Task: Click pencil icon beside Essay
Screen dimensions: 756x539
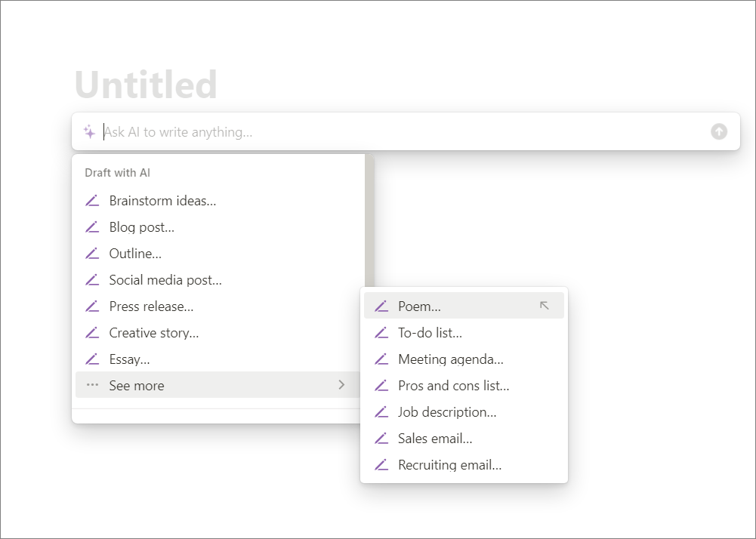Action: click(92, 359)
